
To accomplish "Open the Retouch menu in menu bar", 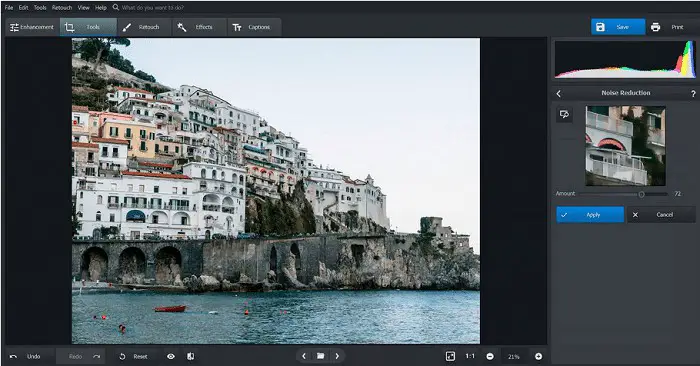I will 62,8.
